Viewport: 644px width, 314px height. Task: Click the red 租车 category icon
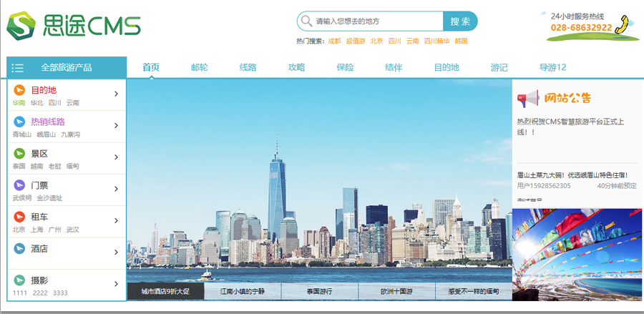[19, 217]
